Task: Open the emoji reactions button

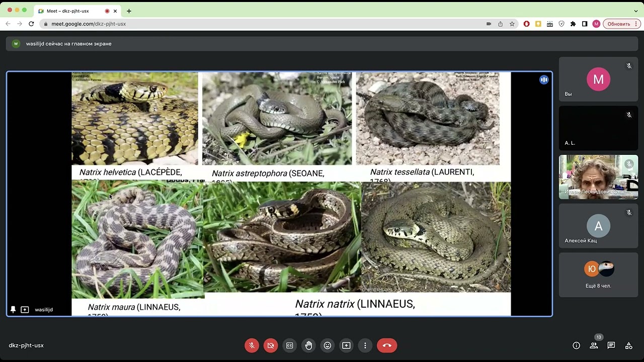Action: [x=328, y=345]
